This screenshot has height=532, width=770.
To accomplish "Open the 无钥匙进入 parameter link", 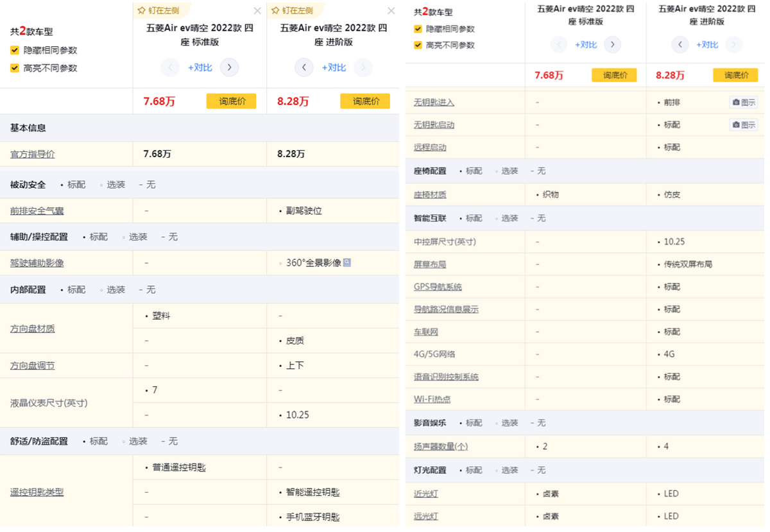I will [x=434, y=102].
